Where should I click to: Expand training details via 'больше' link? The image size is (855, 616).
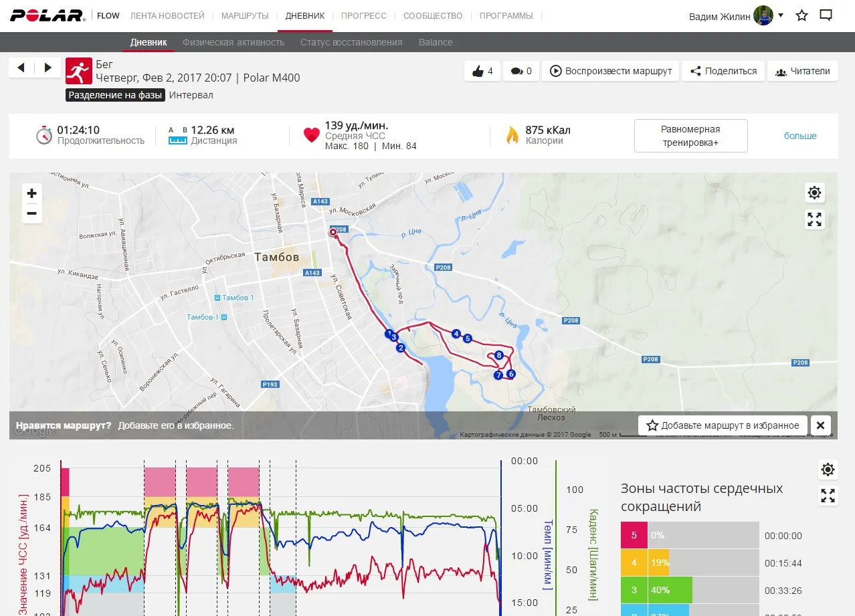click(x=800, y=136)
